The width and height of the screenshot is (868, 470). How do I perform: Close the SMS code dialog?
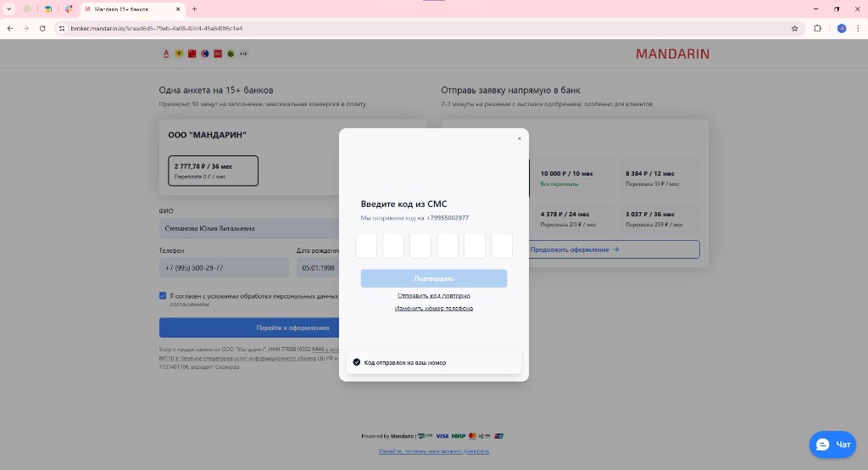click(520, 138)
